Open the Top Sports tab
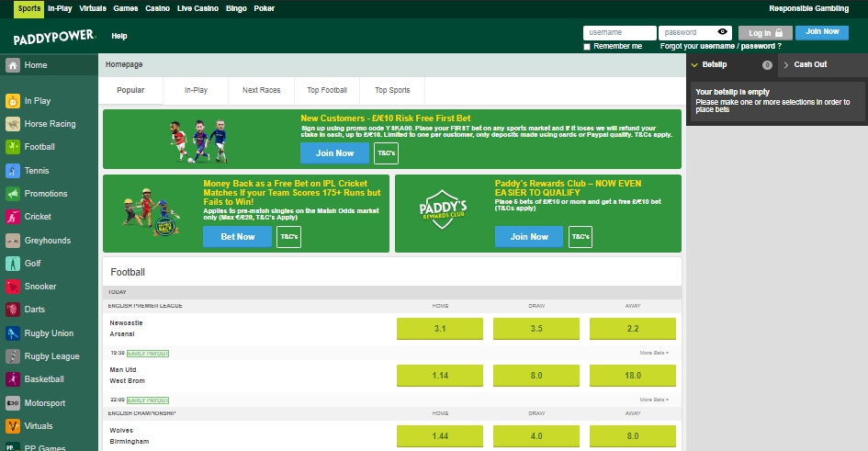This screenshot has width=868, height=451. click(392, 90)
